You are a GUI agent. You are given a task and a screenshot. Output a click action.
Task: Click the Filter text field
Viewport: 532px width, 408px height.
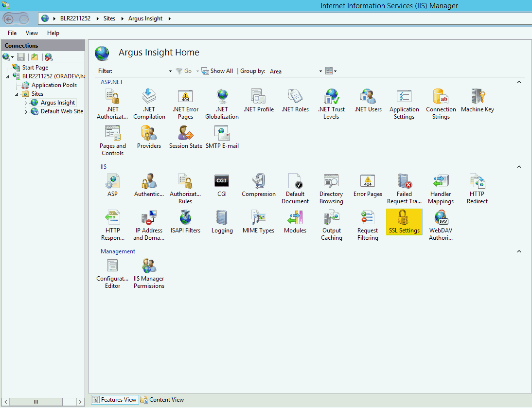coord(141,71)
